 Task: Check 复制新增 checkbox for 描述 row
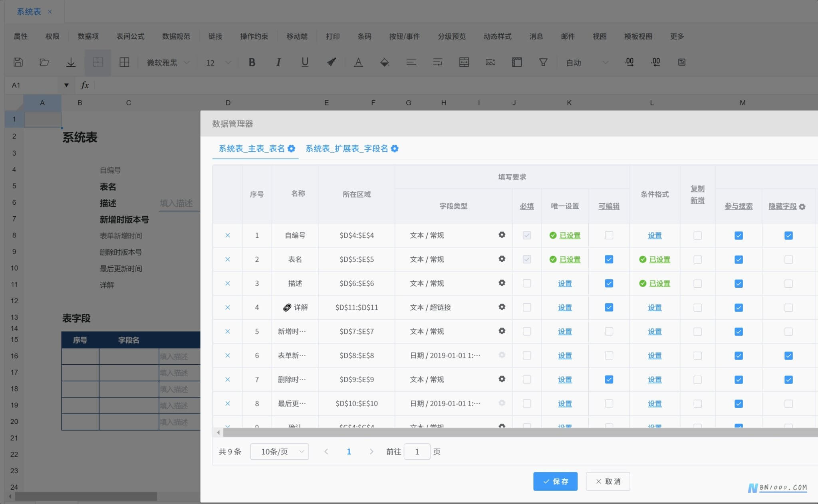(x=697, y=283)
